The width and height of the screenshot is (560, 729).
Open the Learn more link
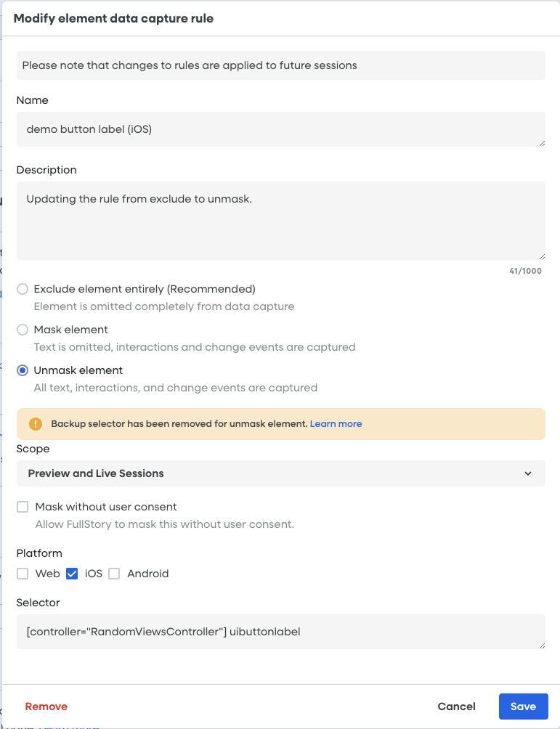pos(336,424)
